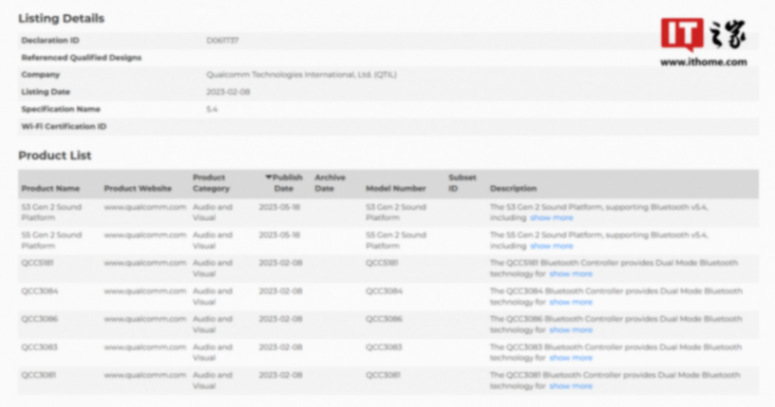This screenshot has height=407, width=775.
Task: Select 'S3 Gen 2 Sound Platform' in Model Number column
Action: click(x=396, y=212)
